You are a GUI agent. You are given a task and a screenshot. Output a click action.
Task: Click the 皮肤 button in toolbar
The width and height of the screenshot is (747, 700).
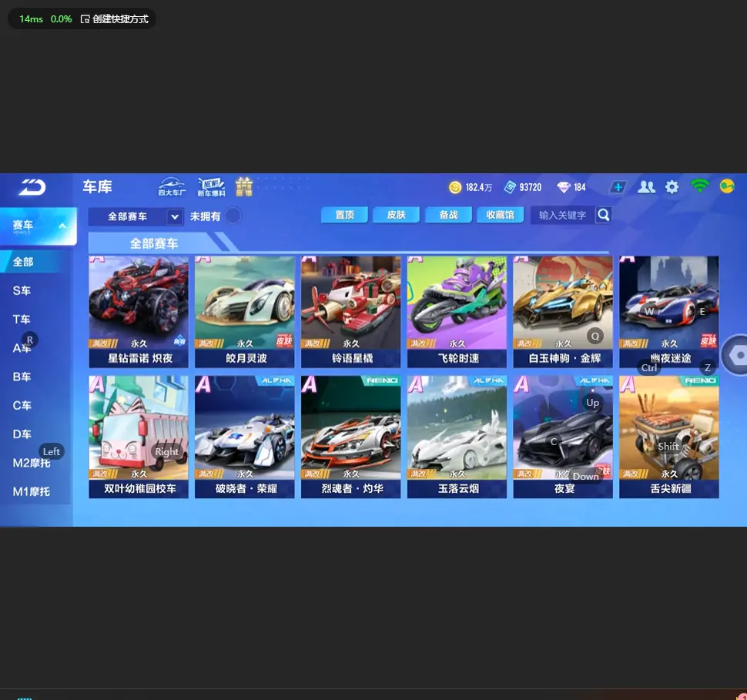coord(397,215)
